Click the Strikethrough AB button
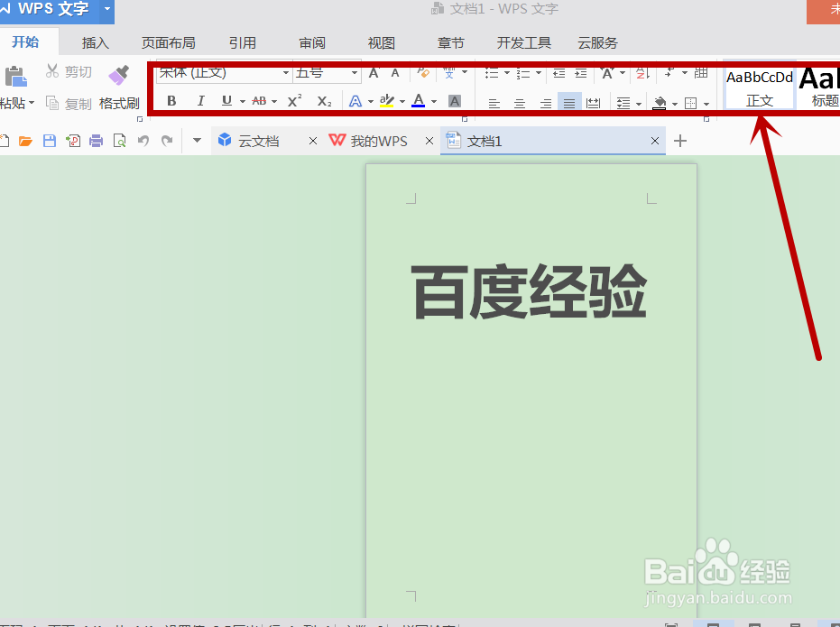840x627 pixels. tap(259, 101)
